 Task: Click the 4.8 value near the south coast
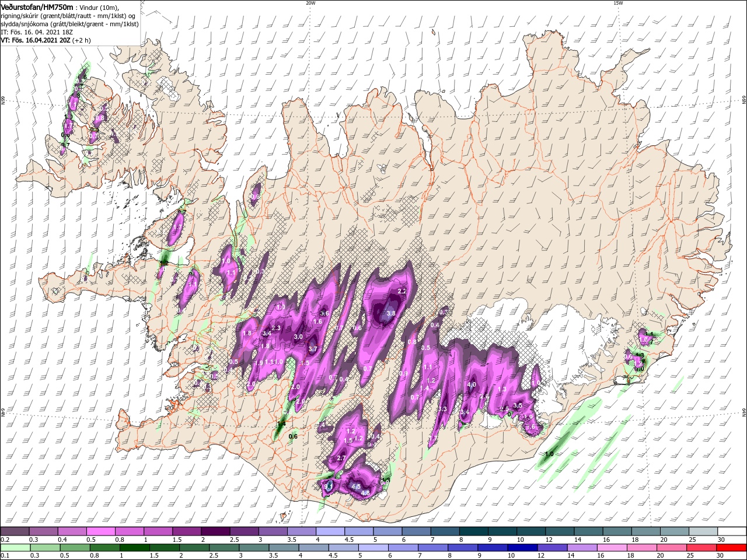pyautogui.click(x=366, y=493)
